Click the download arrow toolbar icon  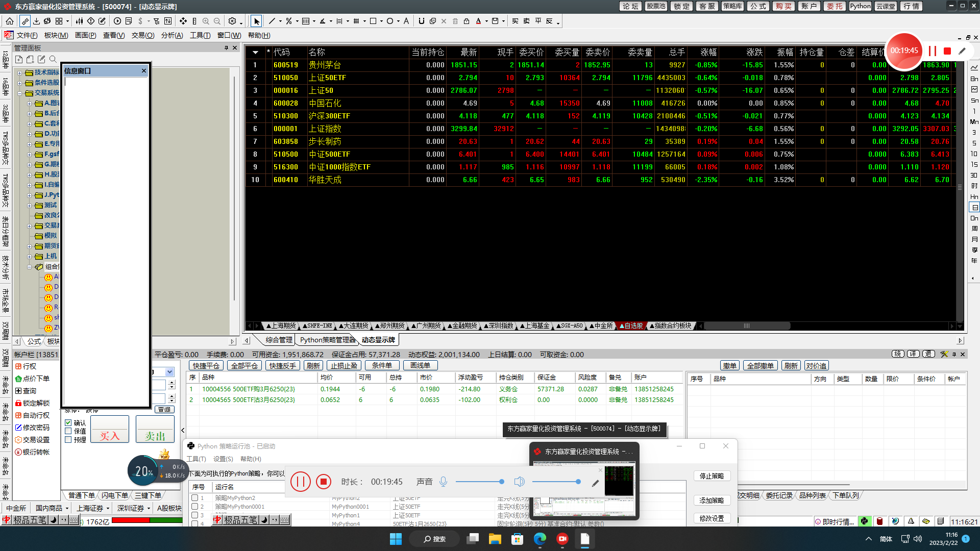36,21
